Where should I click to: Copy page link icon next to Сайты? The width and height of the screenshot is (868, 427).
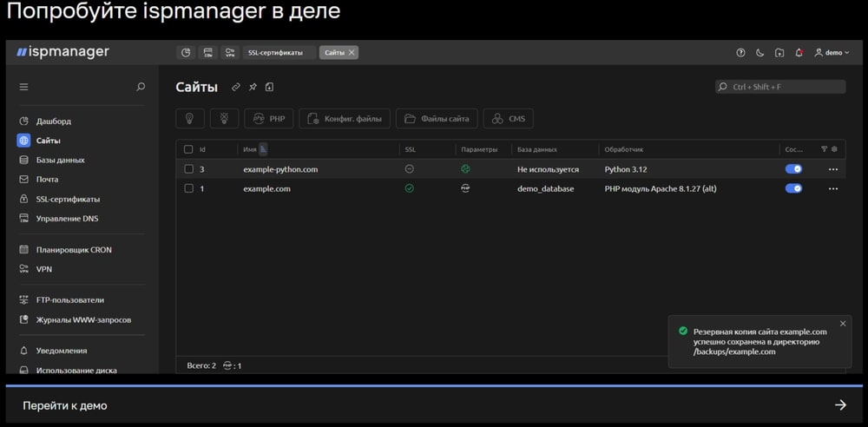pyautogui.click(x=236, y=87)
